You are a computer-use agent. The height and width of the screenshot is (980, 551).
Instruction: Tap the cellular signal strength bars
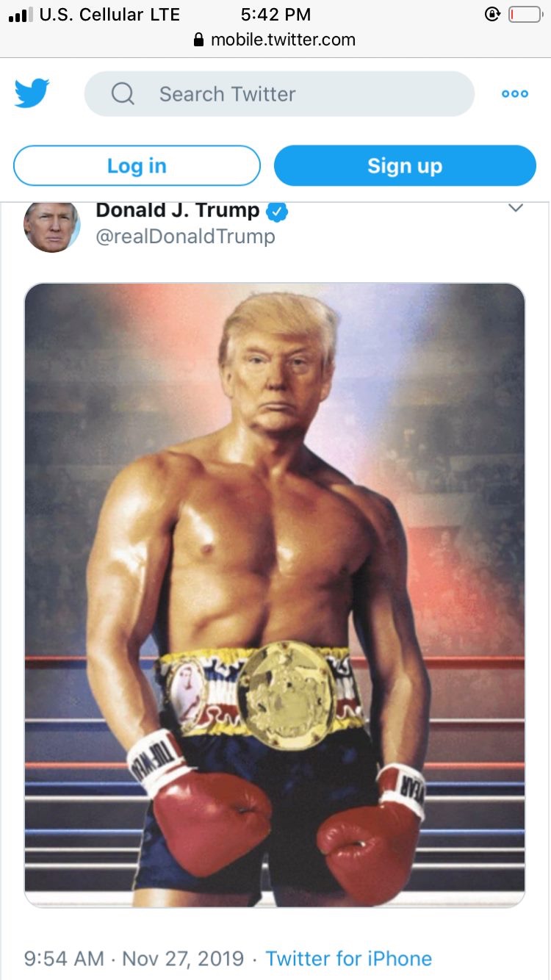tap(21, 15)
